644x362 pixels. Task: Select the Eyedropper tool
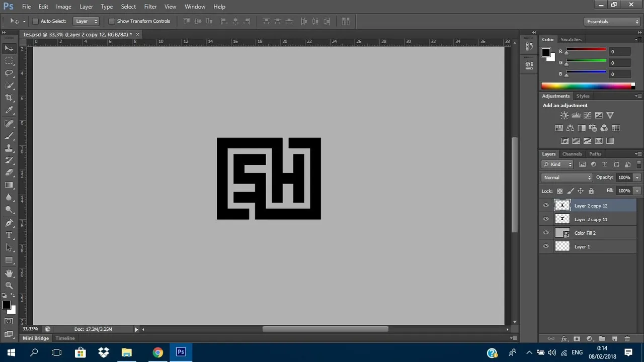[9, 110]
